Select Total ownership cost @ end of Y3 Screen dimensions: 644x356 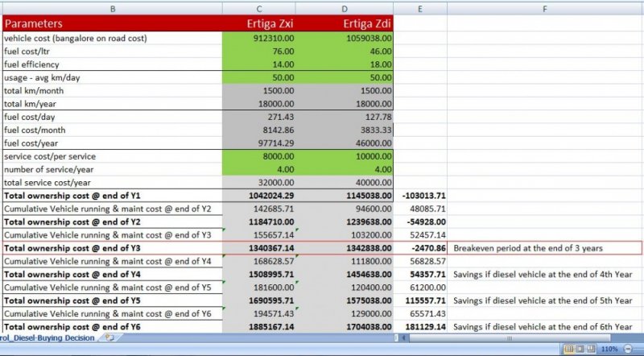(x=113, y=248)
